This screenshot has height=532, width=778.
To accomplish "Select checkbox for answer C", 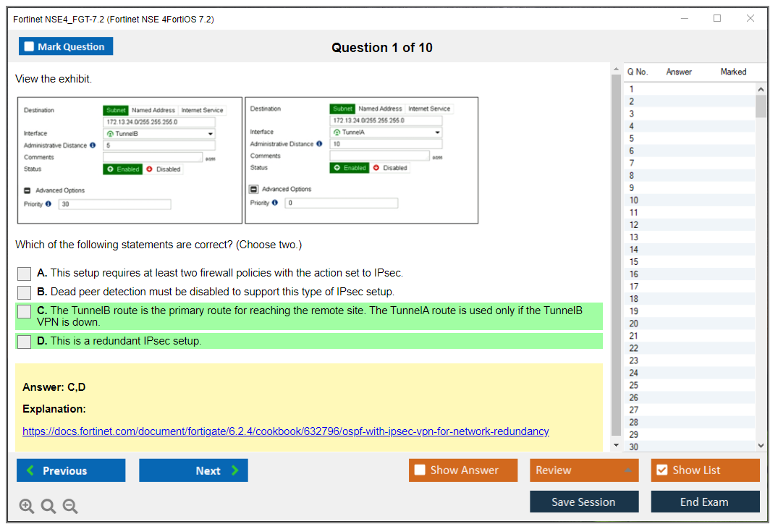I will click(25, 311).
